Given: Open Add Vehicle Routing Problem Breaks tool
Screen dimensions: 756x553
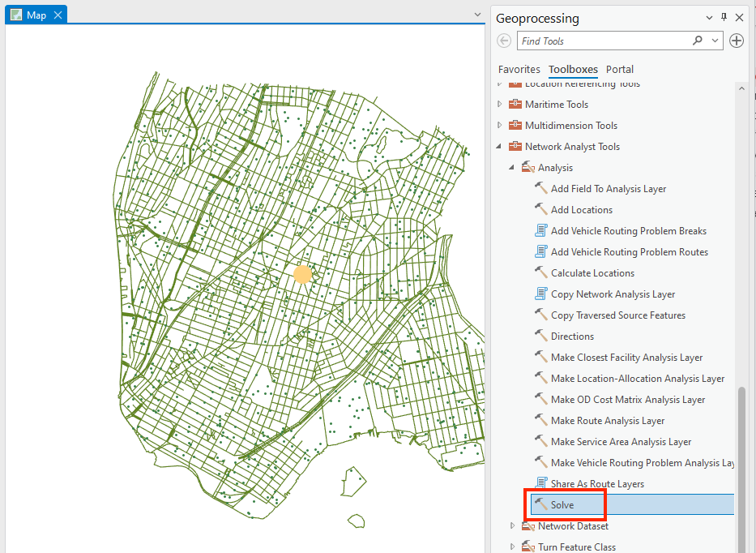Looking at the screenshot, I should click(629, 230).
